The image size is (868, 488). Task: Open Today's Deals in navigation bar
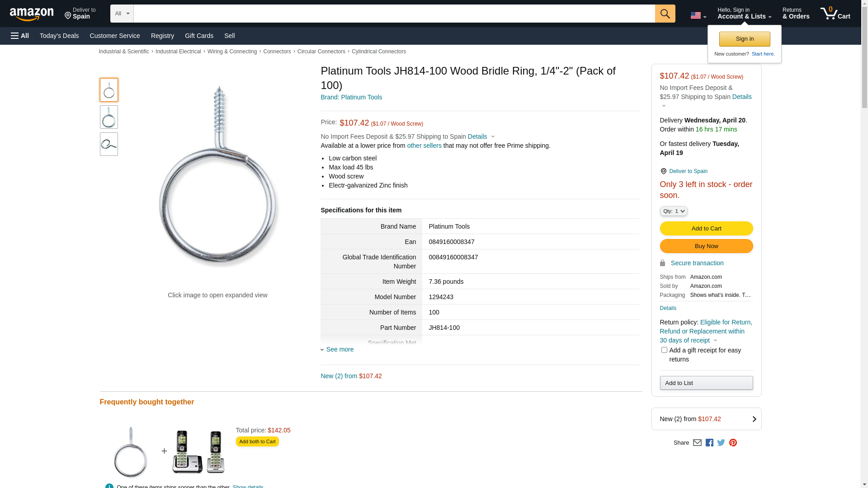[59, 36]
